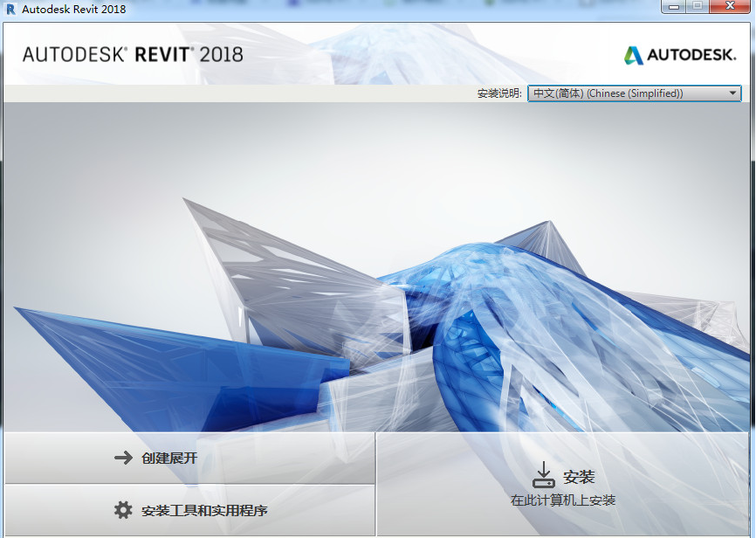756x538 pixels.
Task: Minimize the Autodesk Revit 2018 window
Action: (674, 7)
